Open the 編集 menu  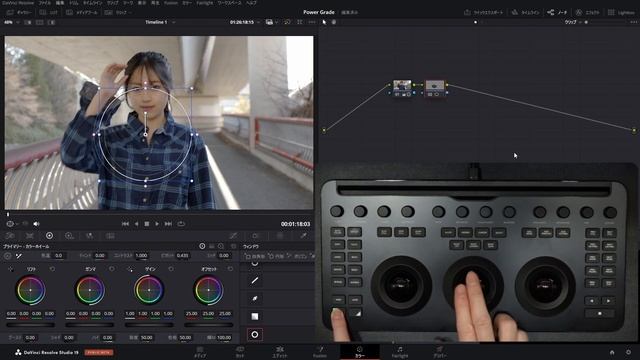60,3
